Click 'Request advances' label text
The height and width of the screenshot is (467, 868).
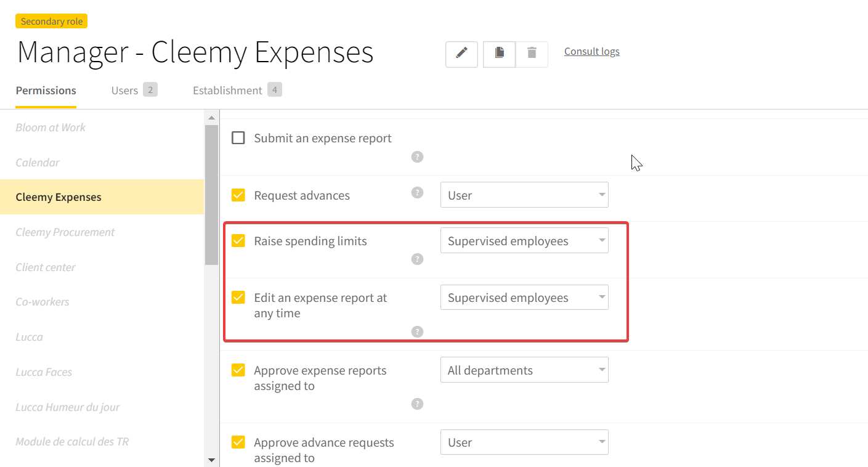[x=302, y=195]
